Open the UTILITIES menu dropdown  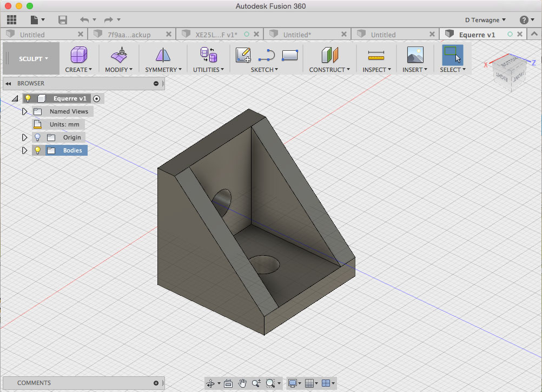click(x=208, y=70)
